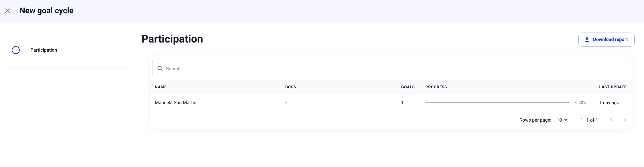644x167 pixels.
Task: Sort by the GOALS column header
Action: point(408,87)
